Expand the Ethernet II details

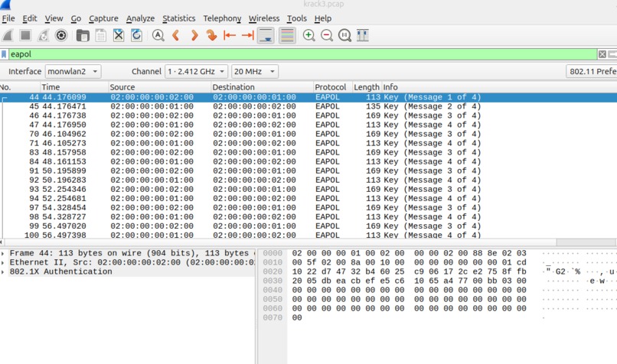(x=3, y=262)
